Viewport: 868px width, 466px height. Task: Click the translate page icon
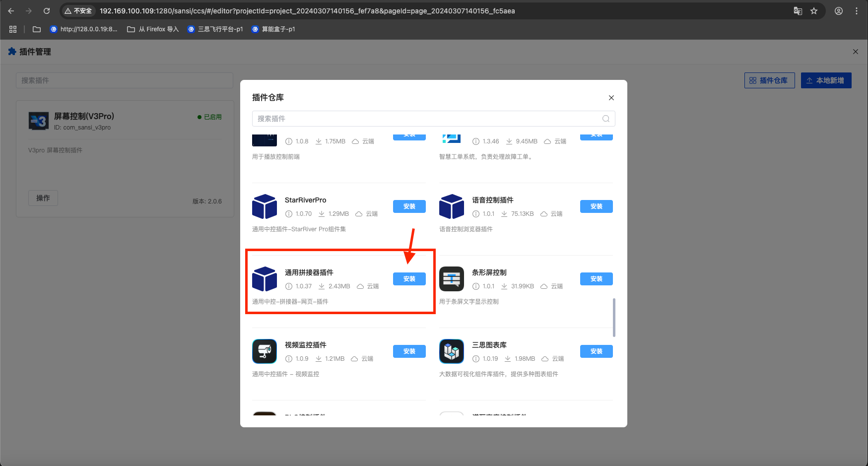point(798,11)
